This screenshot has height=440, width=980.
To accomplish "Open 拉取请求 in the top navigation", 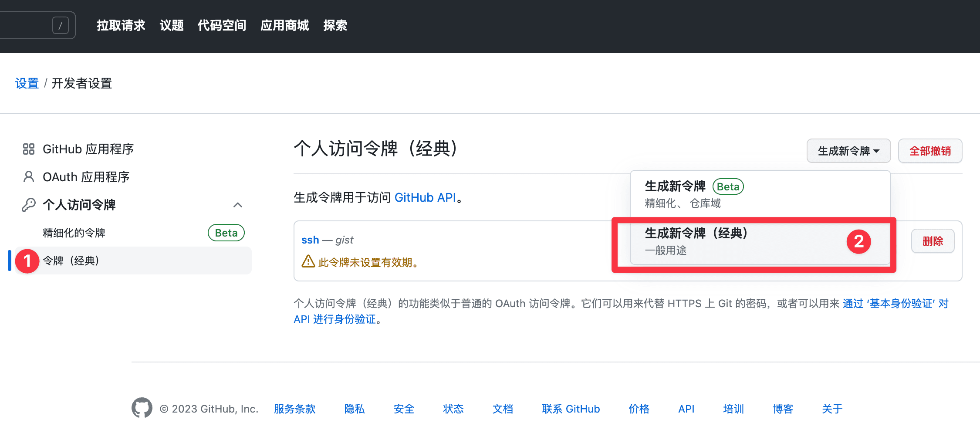I will (121, 26).
